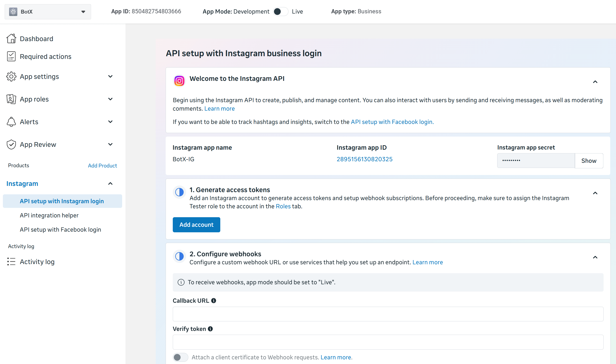Click the App Review label
The image size is (616, 364).
[38, 145]
